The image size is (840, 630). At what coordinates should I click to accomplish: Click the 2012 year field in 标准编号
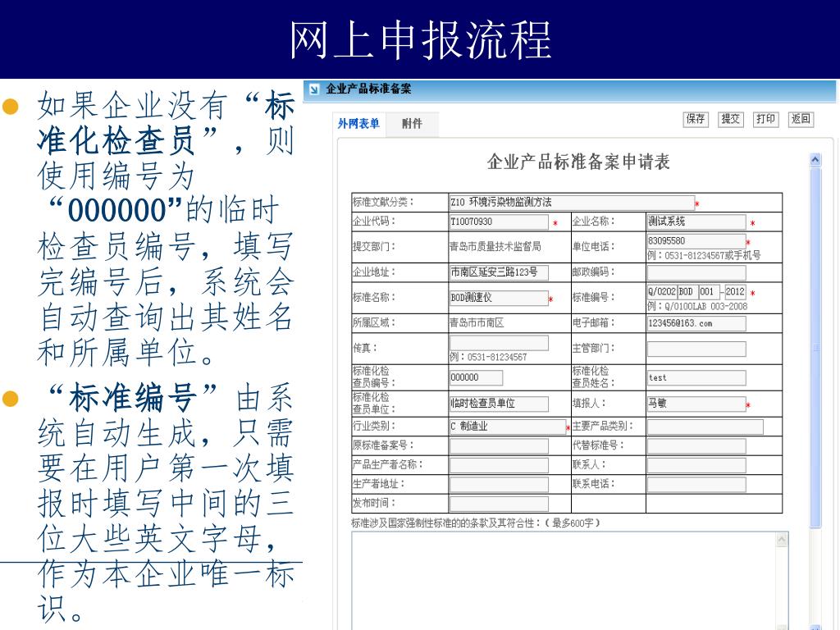click(x=735, y=292)
